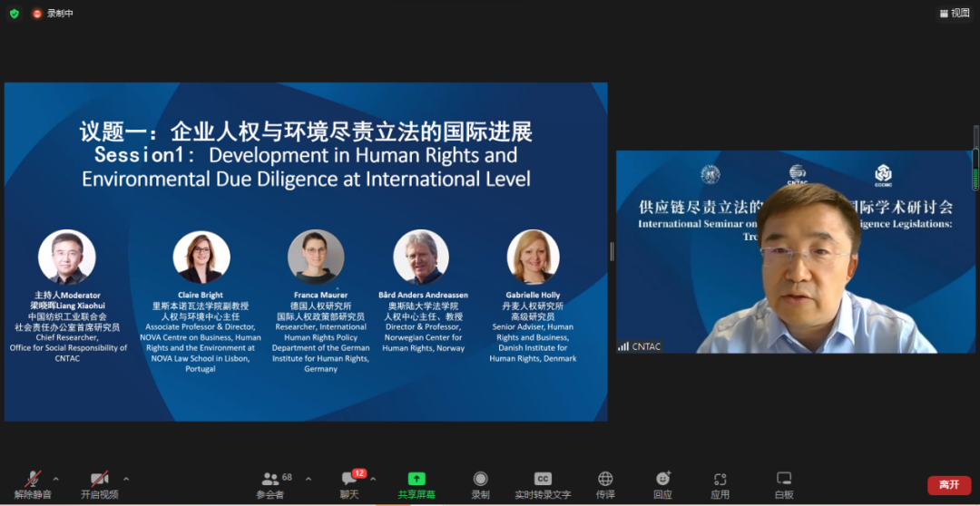
Task: Click the record icon (录制)
Action: pyautogui.click(x=480, y=484)
